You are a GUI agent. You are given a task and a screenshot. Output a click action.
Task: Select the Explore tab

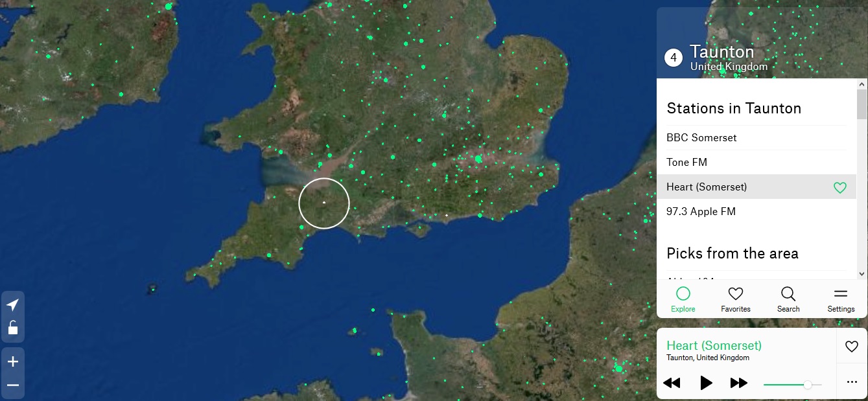[x=683, y=300]
